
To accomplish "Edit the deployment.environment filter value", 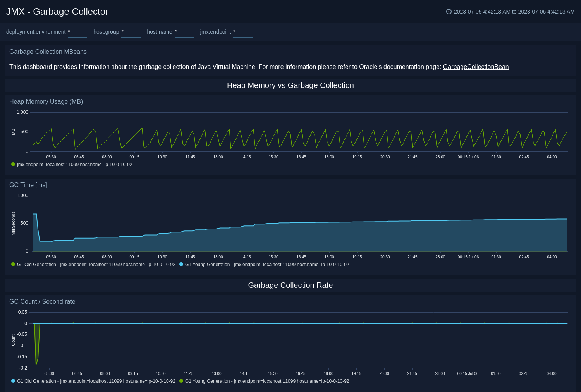I will [x=77, y=32].
